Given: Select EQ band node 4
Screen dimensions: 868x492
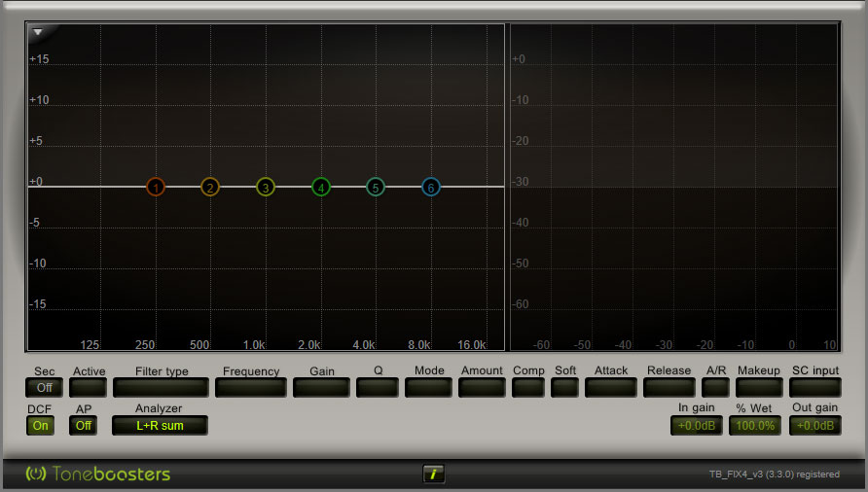Looking at the screenshot, I should tap(321, 187).
